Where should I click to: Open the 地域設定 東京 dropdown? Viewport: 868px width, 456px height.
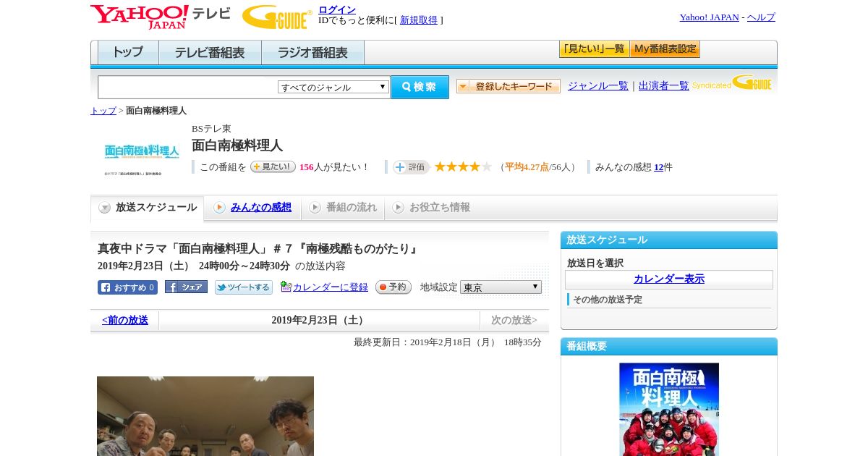click(x=501, y=287)
